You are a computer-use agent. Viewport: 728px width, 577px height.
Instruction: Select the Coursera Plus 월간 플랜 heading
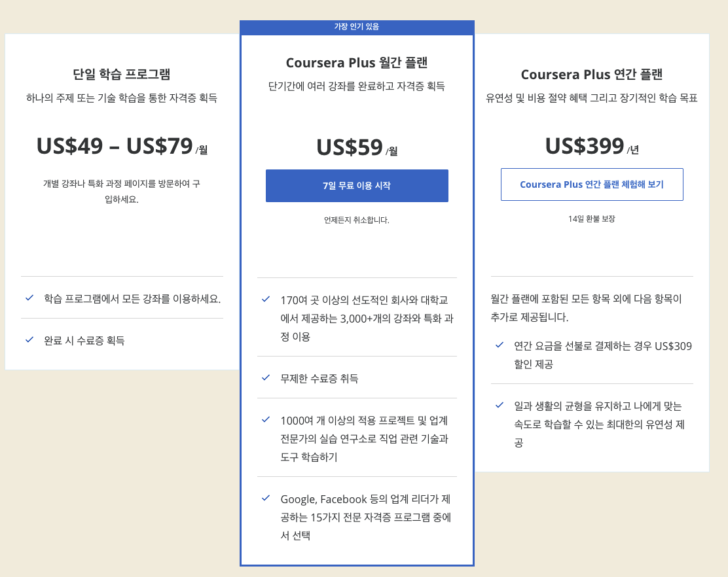pyautogui.click(x=357, y=63)
